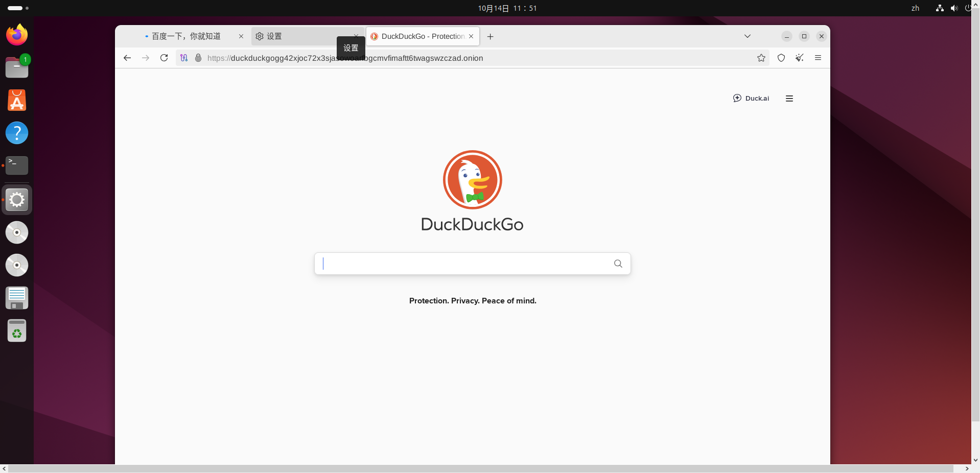Switch to the 百度一下，你就知道 tab
The image size is (980, 473).
point(185,36)
